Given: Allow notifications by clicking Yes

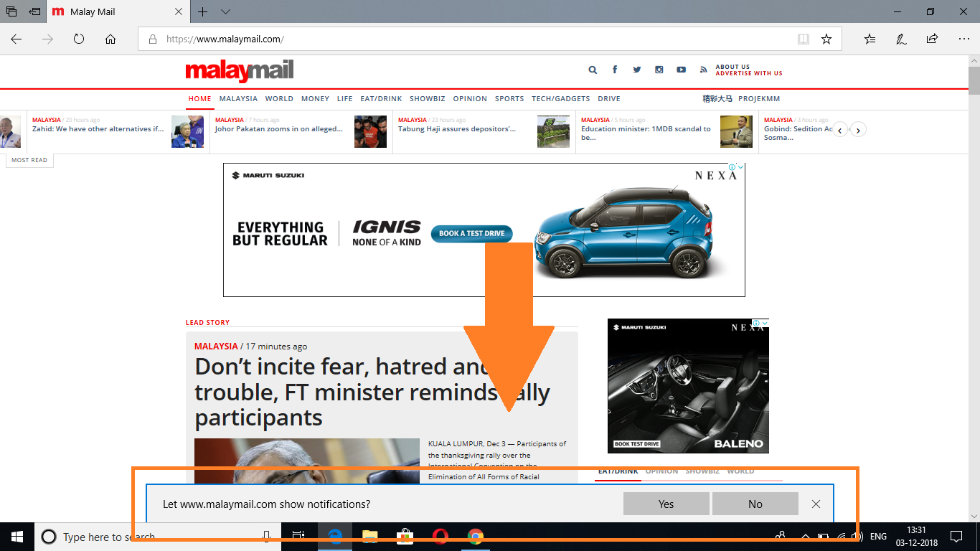Looking at the screenshot, I should click(x=666, y=504).
